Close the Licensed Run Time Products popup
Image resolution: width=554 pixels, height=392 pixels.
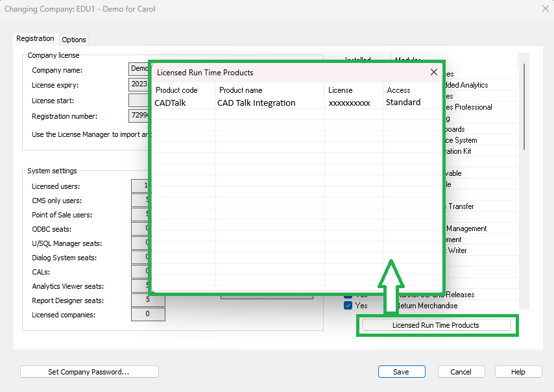(434, 73)
